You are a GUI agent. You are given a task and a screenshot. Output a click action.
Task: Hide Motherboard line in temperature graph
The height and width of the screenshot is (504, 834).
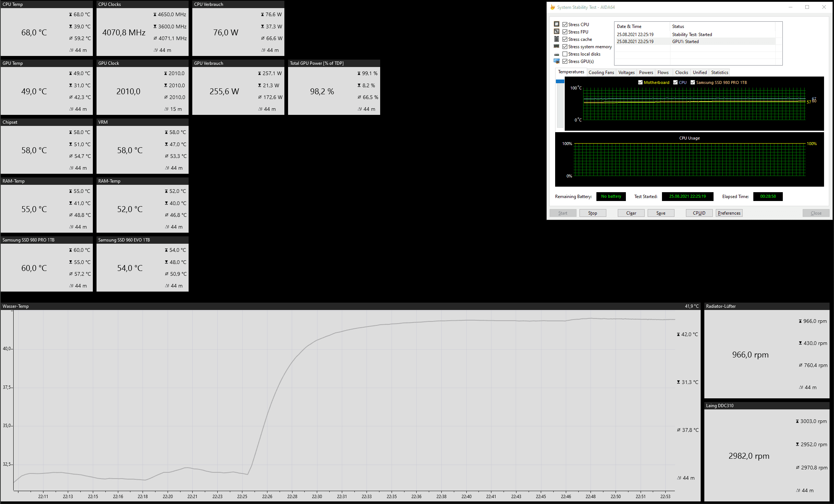tap(640, 82)
